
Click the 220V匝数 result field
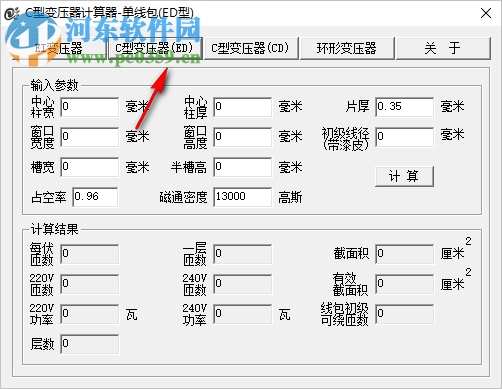coord(90,284)
